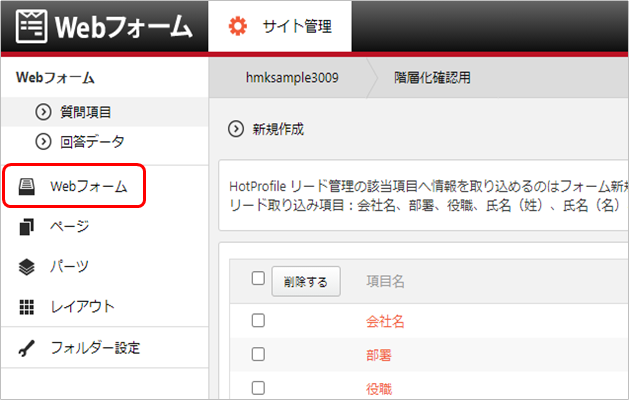Image resolution: width=629 pixels, height=400 pixels.
Task: Click the 階層化確認用 breadcrumb
Action: click(x=432, y=77)
